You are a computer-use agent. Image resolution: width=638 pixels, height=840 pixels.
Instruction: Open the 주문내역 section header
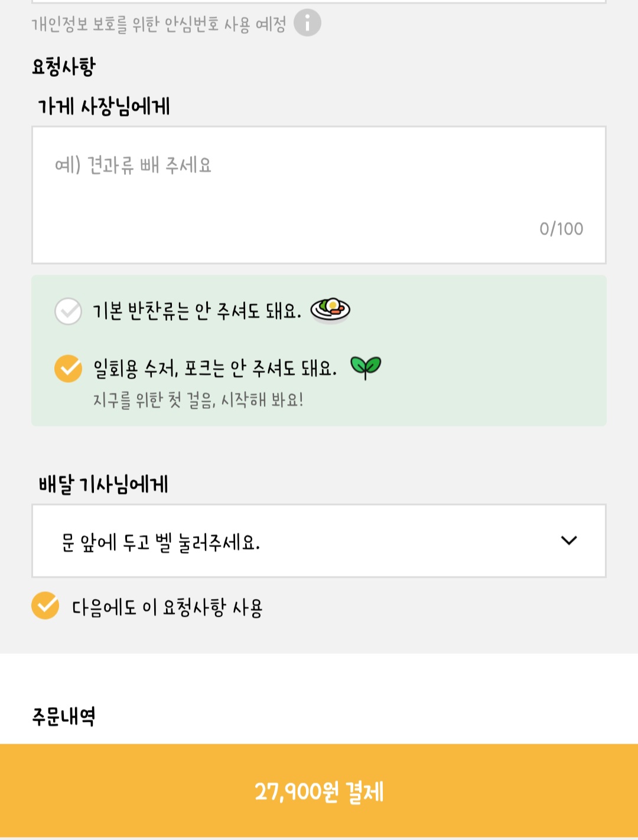point(63,717)
